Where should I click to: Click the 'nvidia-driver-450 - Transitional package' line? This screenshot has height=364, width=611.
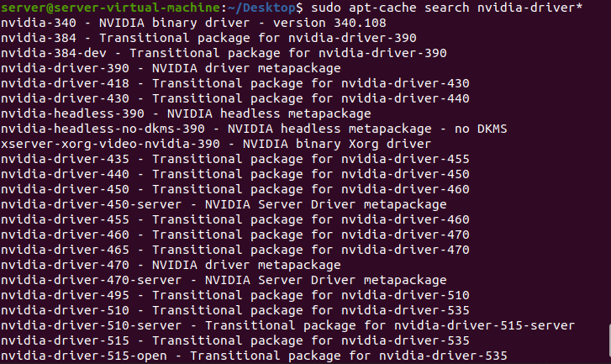click(x=235, y=189)
